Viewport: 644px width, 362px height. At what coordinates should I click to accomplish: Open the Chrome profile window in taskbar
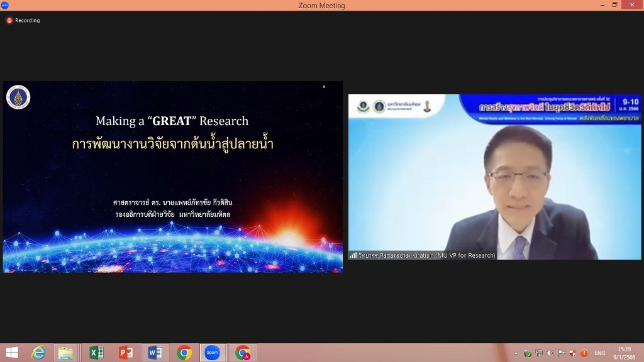point(243,353)
